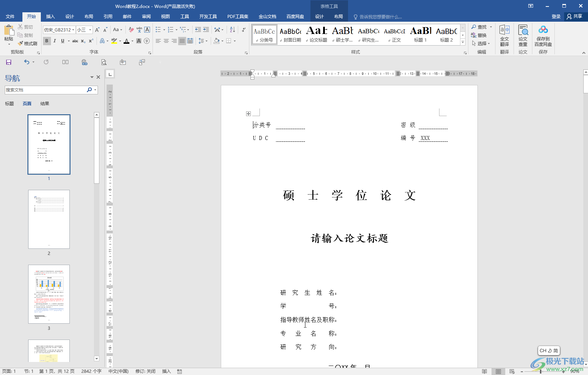The width and height of the screenshot is (588, 375).
Task: Open the File (文件) tab
Action: 10,17
